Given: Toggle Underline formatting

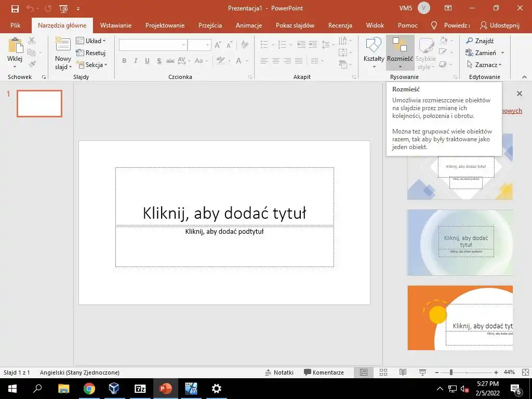Looking at the screenshot, I should click(x=147, y=61).
